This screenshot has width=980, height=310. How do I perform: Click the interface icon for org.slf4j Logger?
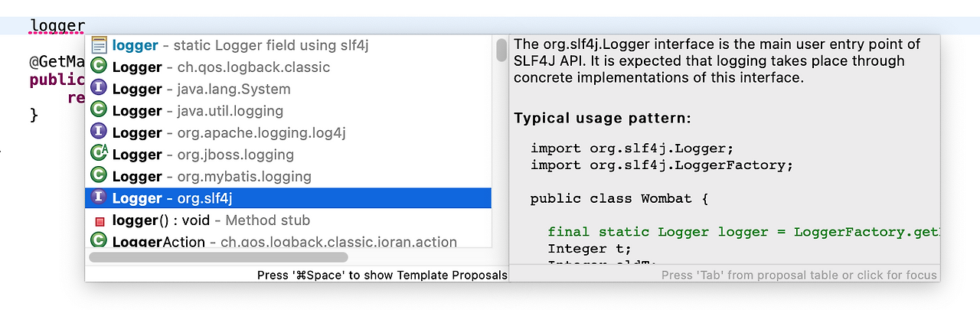point(98,198)
